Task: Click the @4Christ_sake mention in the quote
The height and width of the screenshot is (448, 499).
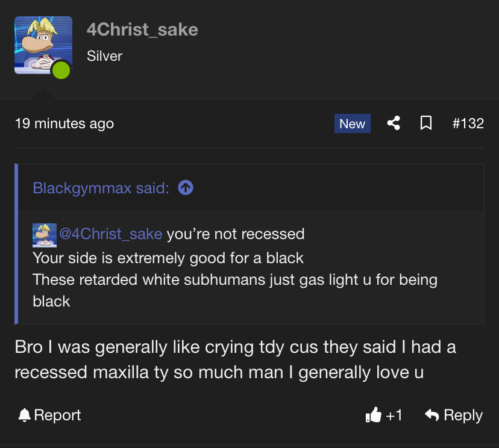Action: [x=110, y=234]
